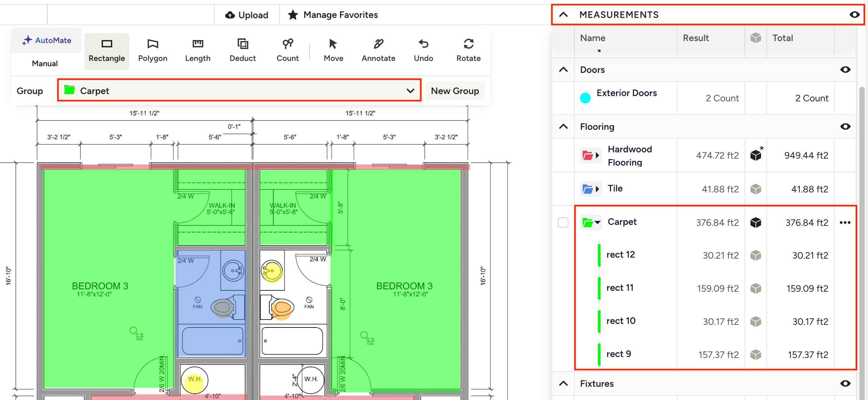Select the Polygon tool
868x400 pixels.
pyautogui.click(x=153, y=51)
